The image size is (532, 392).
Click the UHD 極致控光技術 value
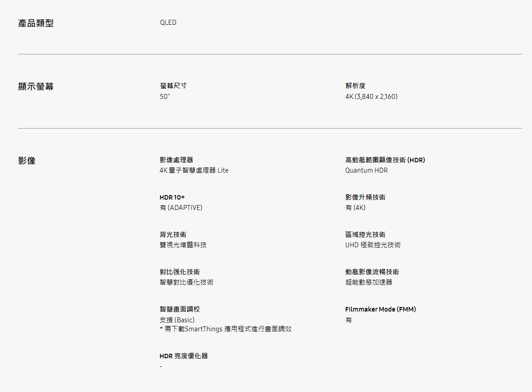click(373, 245)
